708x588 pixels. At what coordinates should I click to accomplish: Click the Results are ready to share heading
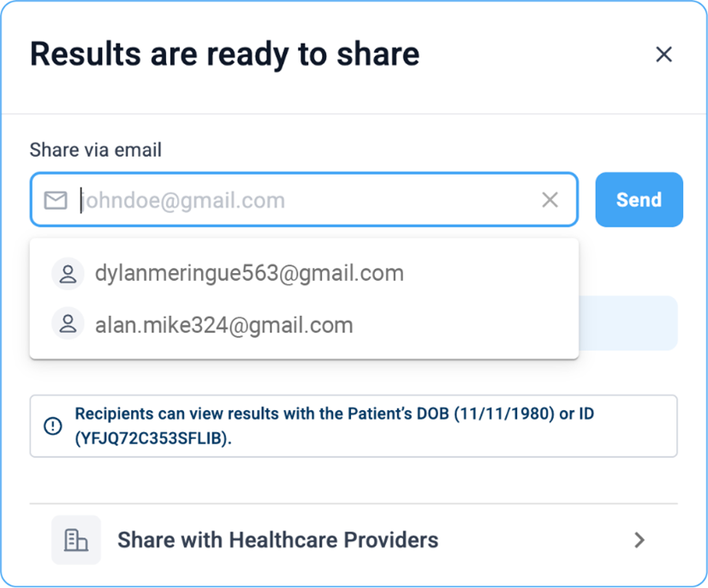tap(225, 55)
